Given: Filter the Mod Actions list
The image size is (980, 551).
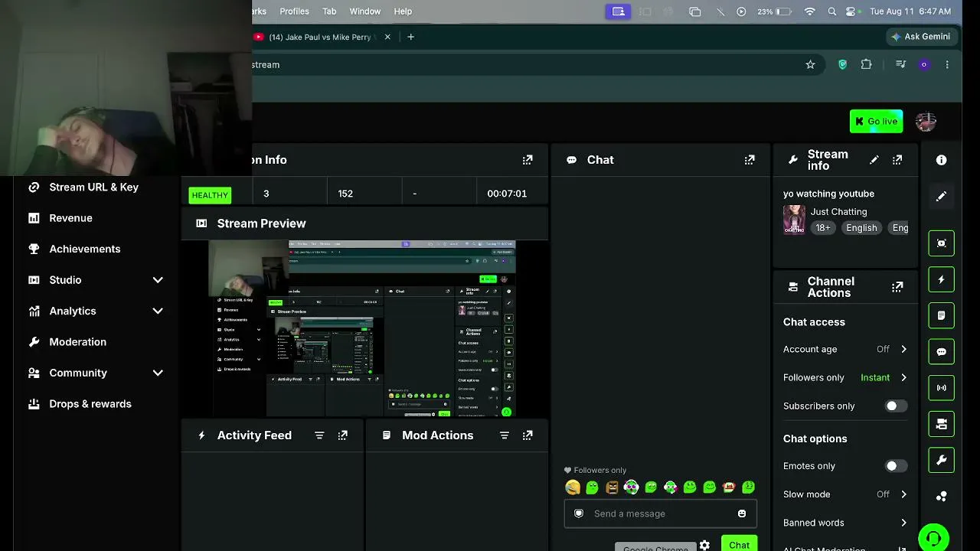Looking at the screenshot, I should point(505,435).
